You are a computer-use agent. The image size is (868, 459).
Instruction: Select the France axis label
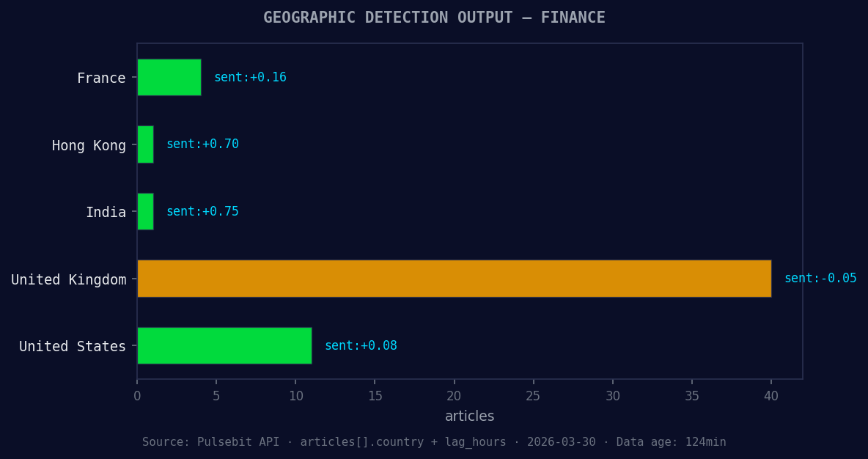click(102, 77)
